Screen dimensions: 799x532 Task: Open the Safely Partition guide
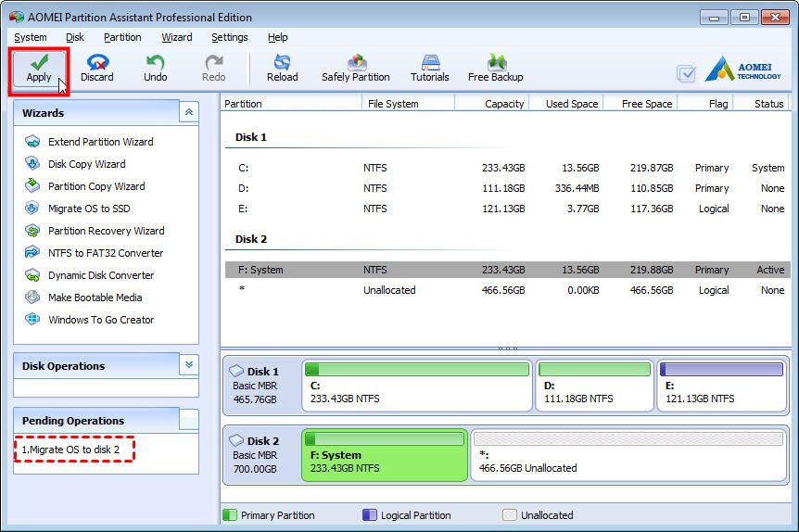click(x=356, y=69)
